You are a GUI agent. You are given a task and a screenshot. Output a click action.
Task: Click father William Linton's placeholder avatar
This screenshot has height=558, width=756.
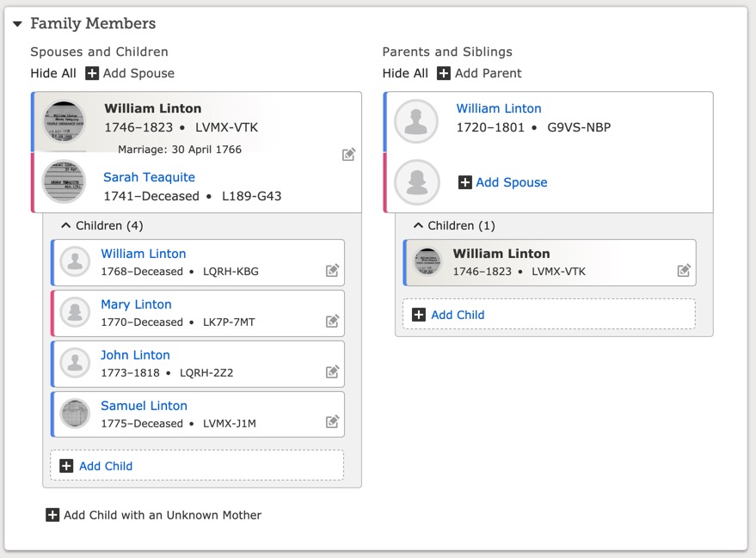[416, 121]
